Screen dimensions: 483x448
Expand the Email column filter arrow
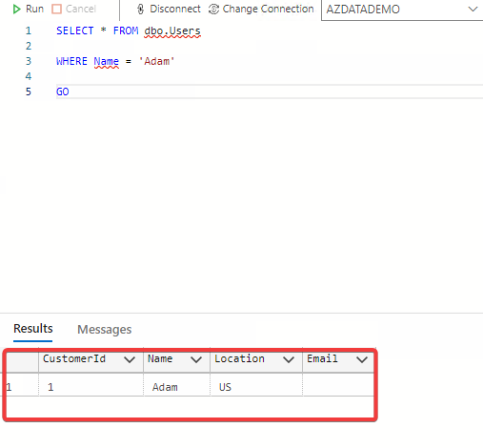click(362, 359)
